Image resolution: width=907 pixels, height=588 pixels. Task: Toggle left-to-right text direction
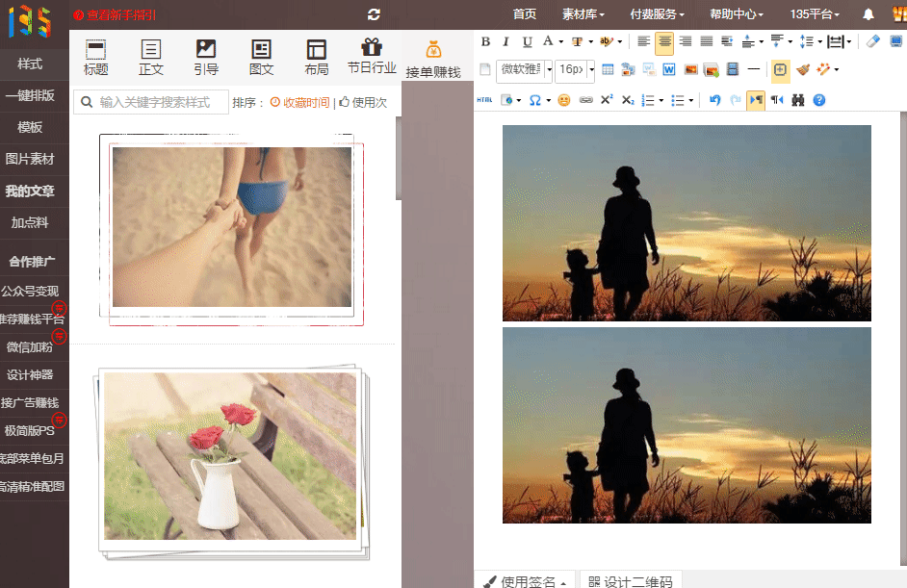click(x=756, y=100)
